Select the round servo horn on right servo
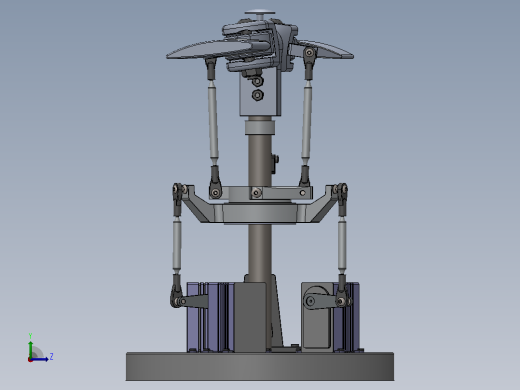The image size is (520, 390). tap(311, 301)
